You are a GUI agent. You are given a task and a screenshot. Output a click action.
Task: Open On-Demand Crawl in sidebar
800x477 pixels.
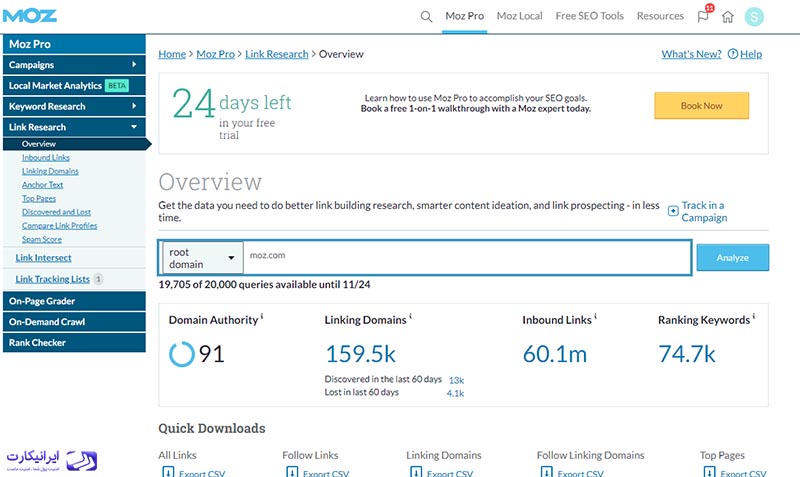tap(74, 322)
